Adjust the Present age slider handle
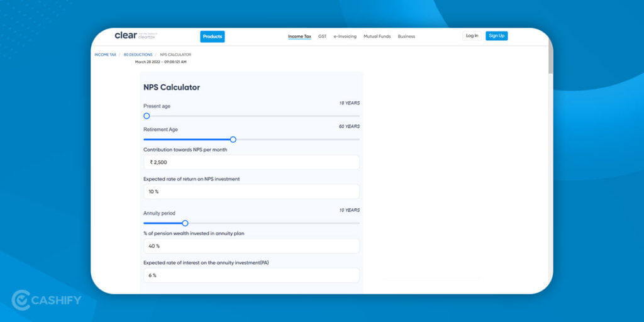The width and height of the screenshot is (644, 322). (147, 116)
